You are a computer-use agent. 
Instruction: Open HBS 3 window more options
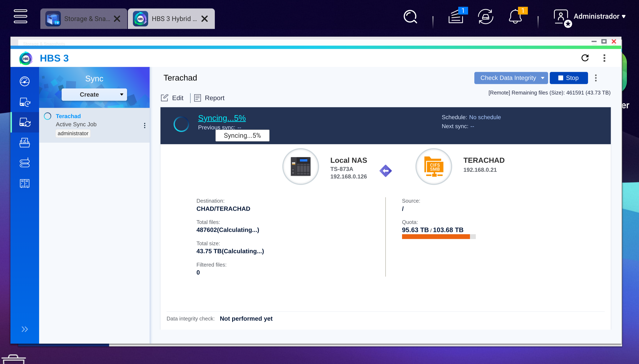pyautogui.click(x=604, y=58)
